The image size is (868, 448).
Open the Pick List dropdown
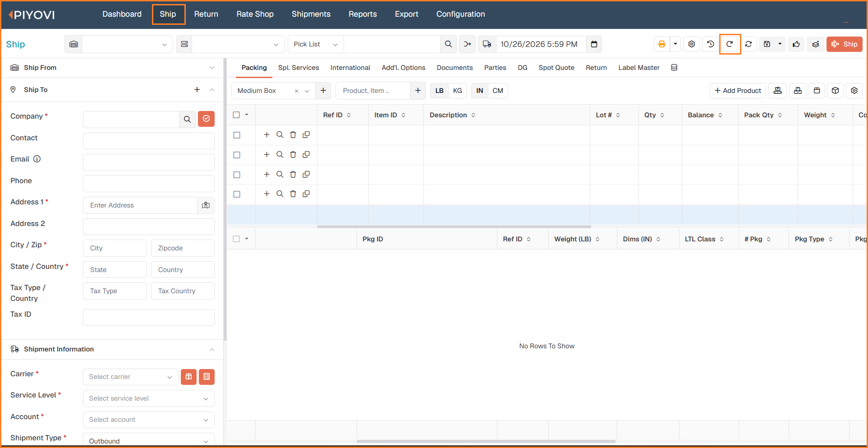tap(316, 44)
